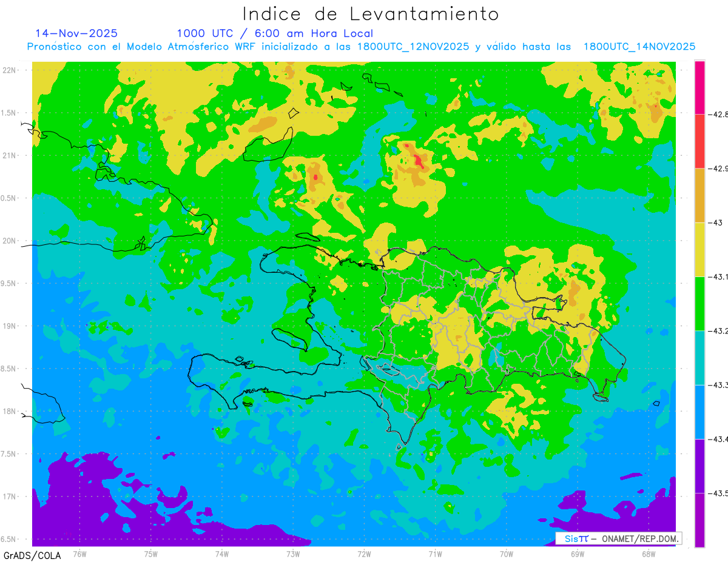Image resolution: width=728 pixels, height=562 pixels.
Task: Click the cyan swatch in the color legend
Action: click(x=699, y=358)
